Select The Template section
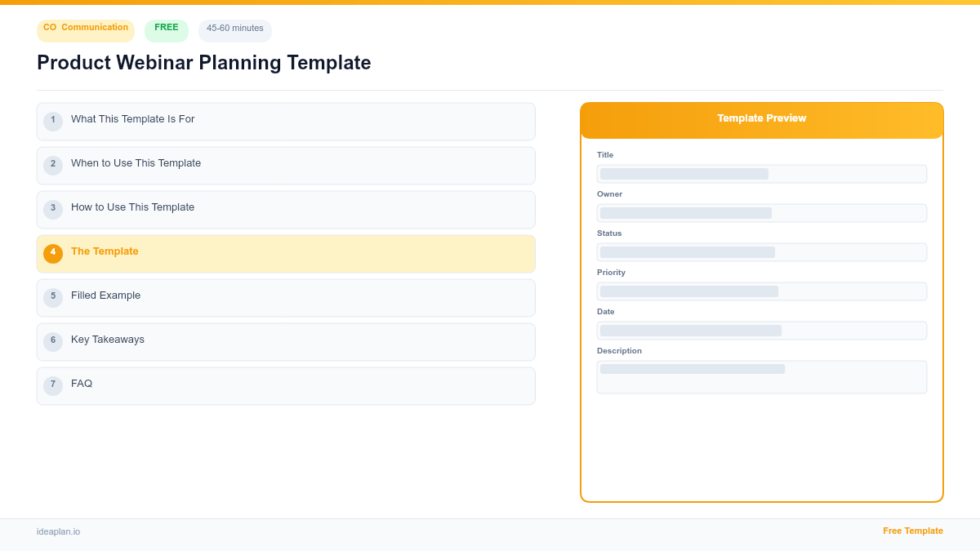 coord(286,254)
